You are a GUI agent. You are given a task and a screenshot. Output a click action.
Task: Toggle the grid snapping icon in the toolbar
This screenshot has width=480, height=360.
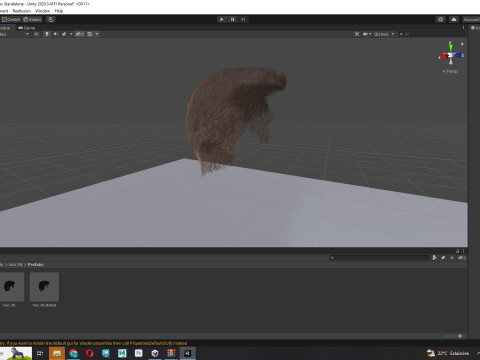[x=51, y=19]
